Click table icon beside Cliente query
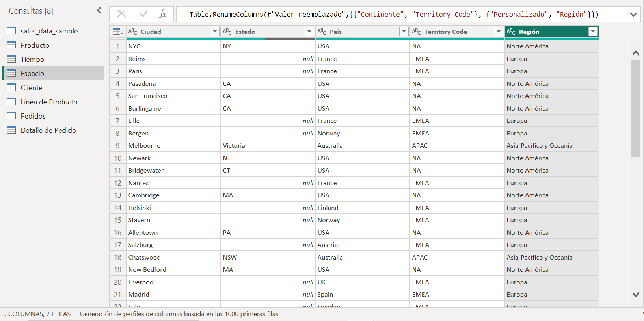 [12, 87]
